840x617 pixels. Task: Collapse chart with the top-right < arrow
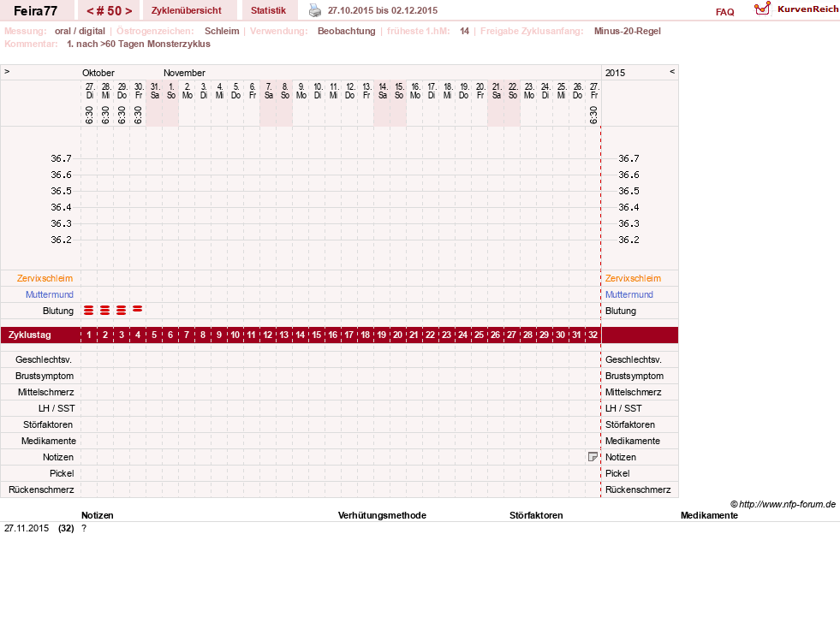pyautogui.click(x=672, y=71)
